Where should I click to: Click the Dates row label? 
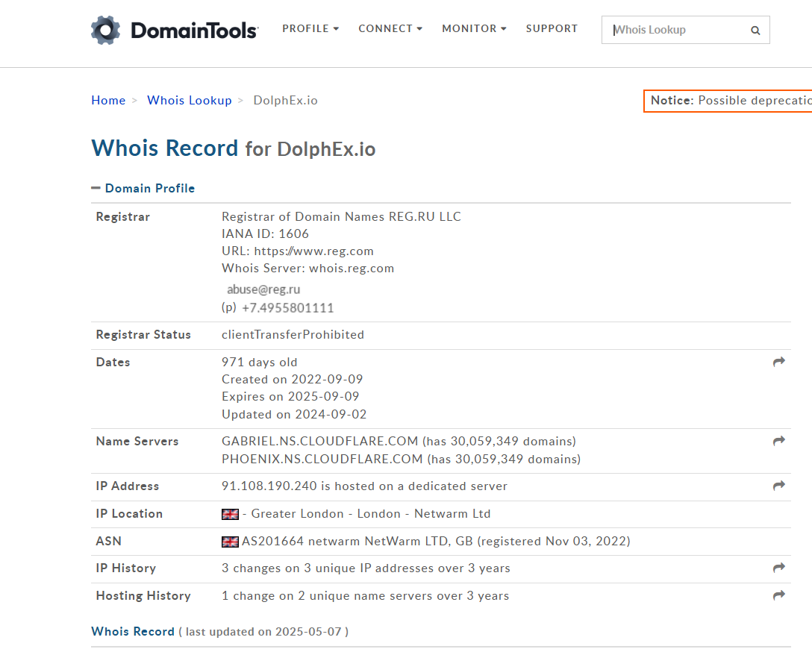point(113,363)
